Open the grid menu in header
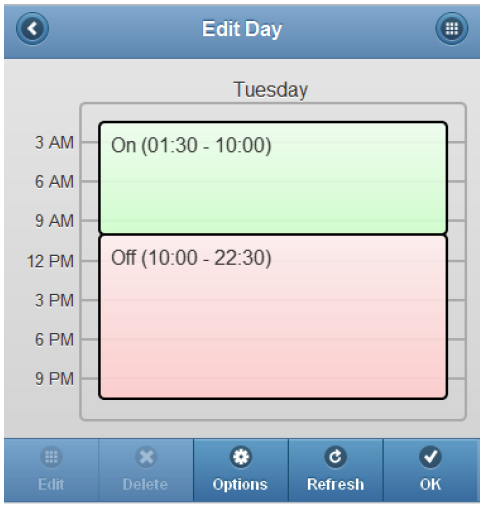485x507 pixels. click(452, 29)
